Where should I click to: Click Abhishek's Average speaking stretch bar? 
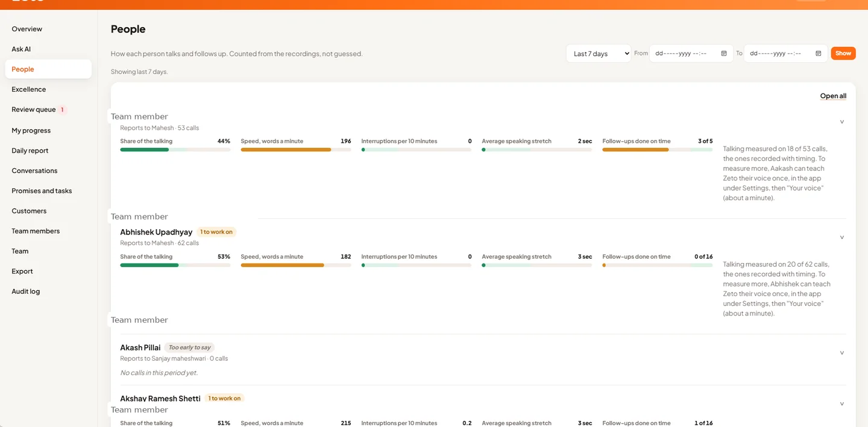coord(537,265)
